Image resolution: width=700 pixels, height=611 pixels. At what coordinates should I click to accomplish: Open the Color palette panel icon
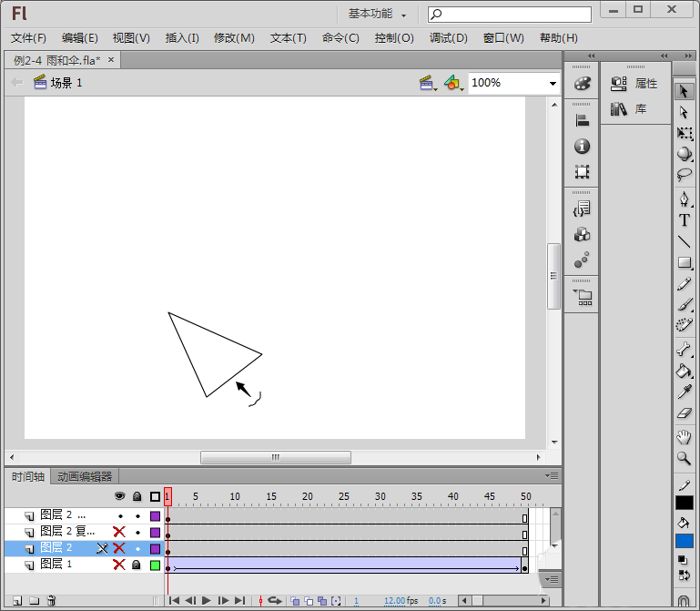tap(582, 84)
